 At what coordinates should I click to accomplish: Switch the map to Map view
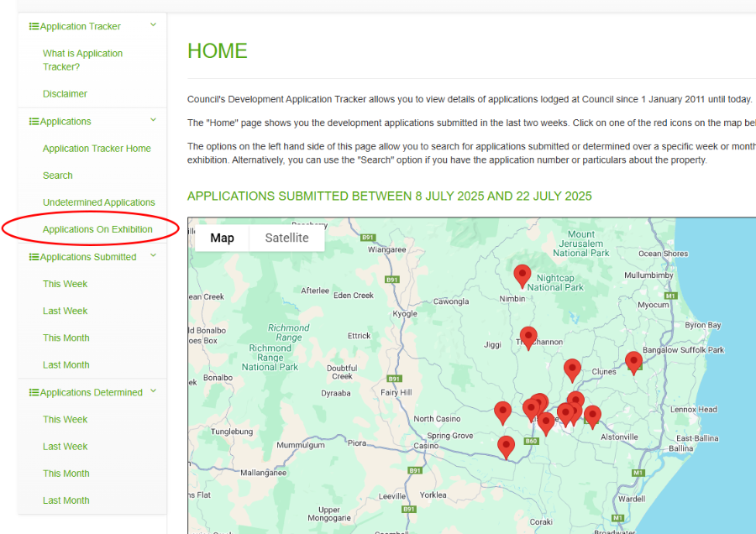[x=222, y=238]
